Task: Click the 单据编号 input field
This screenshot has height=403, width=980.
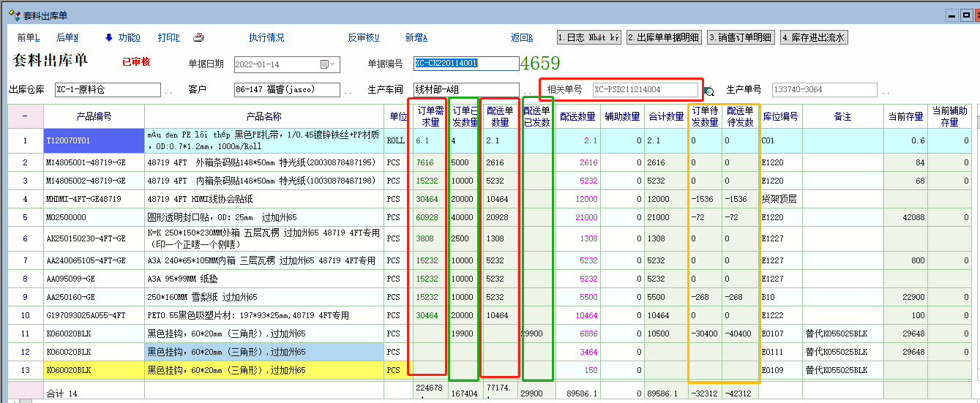Action: tap(465, 64)
